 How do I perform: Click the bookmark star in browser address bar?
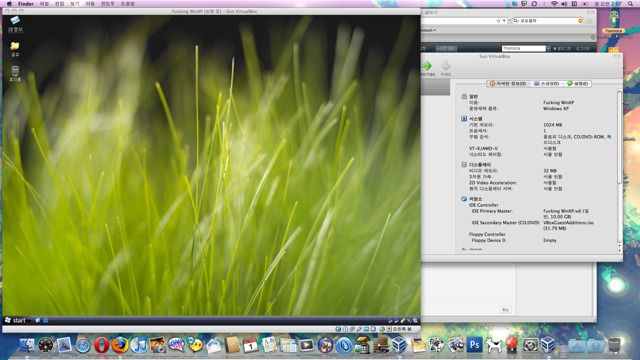(498, 20)
